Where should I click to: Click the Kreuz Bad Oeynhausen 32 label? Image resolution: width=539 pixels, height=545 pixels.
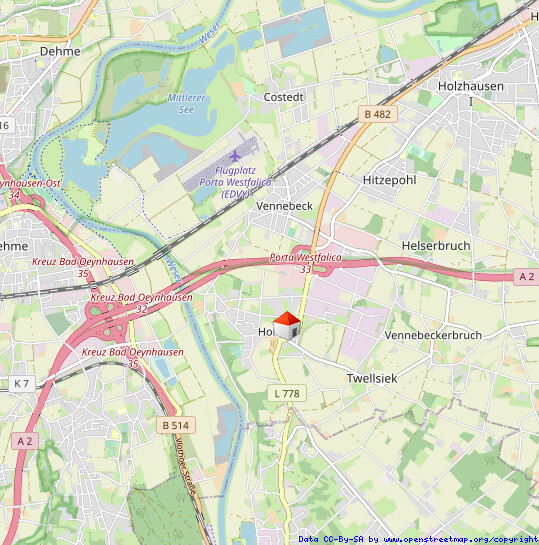click(x=141, y=302)
